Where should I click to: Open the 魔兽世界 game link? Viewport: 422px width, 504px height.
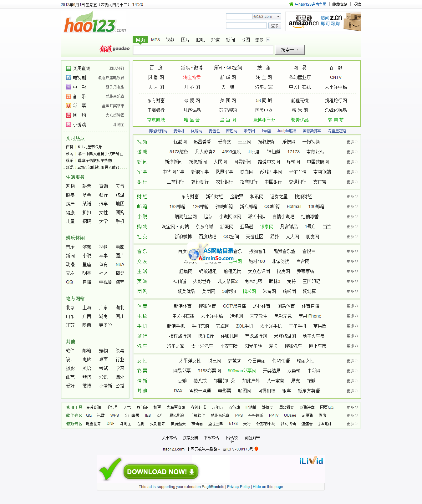[94, 424]
